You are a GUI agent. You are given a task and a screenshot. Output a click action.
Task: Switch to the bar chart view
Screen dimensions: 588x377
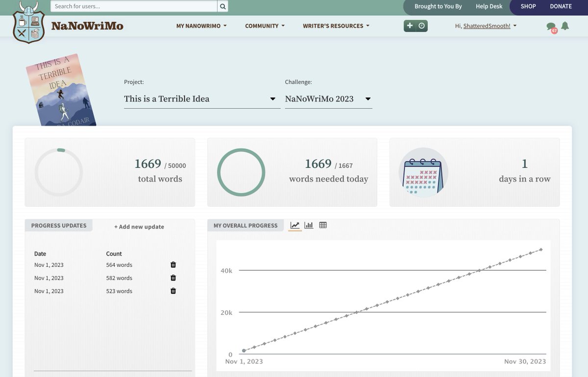click(x=309, y=225)
